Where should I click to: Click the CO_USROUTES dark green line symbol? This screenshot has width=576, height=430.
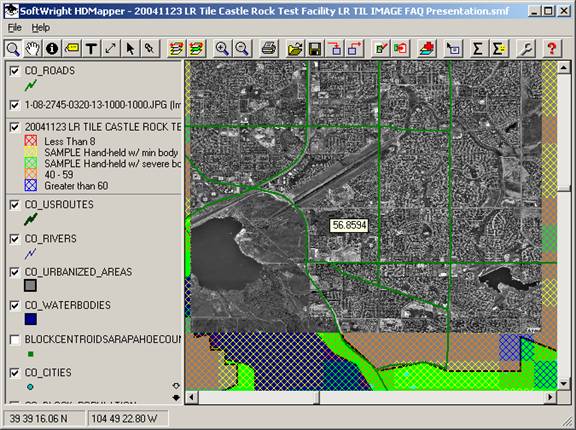(31, 220)
